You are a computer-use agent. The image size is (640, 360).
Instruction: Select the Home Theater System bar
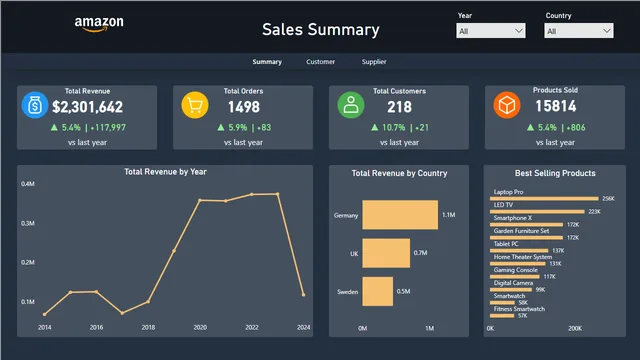pyautogui.click(x=518, y=264)
